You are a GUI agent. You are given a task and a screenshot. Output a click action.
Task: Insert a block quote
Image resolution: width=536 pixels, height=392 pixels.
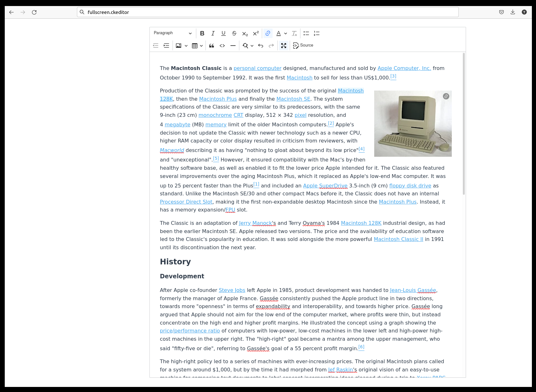pos(211,46)
